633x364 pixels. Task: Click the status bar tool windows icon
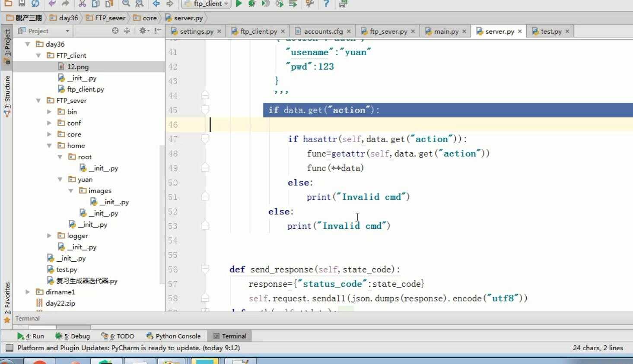[9, 348]
